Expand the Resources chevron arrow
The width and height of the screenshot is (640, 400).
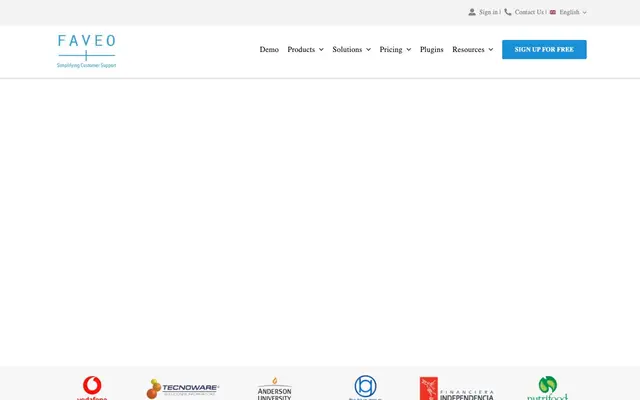click(491, 50)
